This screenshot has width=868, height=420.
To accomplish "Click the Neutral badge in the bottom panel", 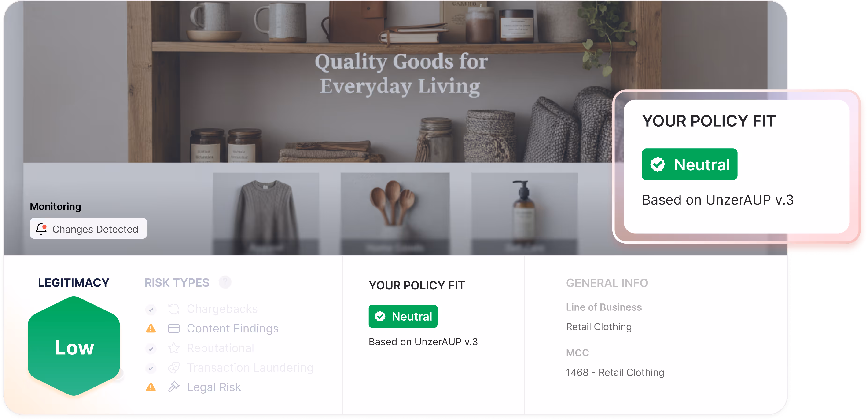I will (403, 316).
